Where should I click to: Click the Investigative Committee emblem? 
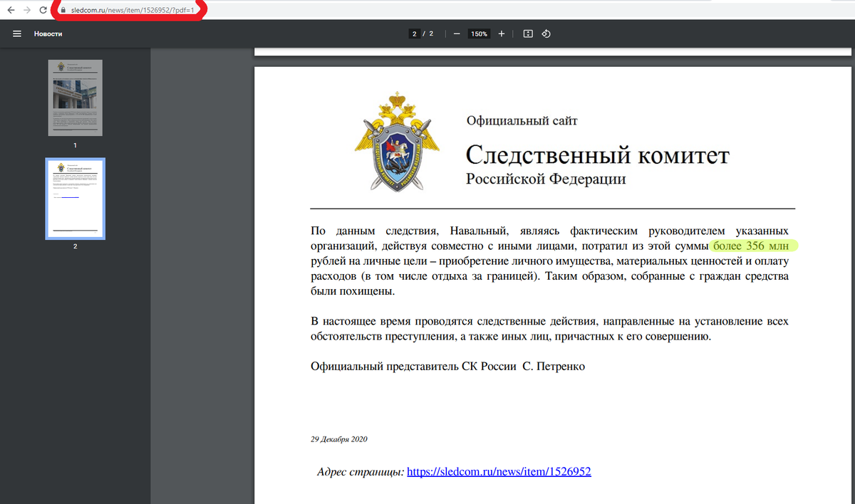(398, 140)
